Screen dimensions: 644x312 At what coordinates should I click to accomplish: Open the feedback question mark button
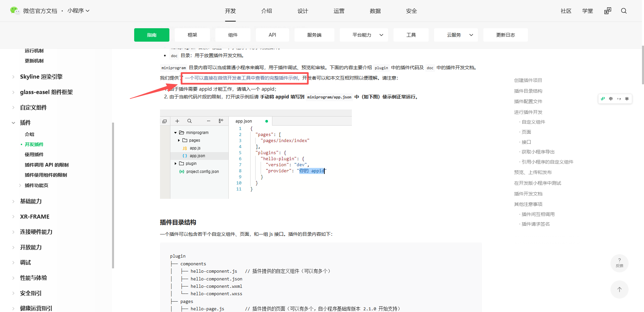point(620,263)
